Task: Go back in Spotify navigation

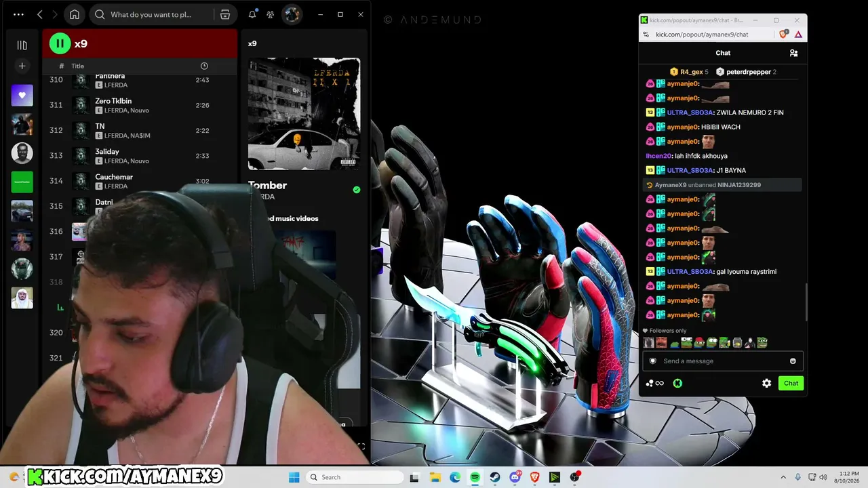Action: pyautogui.click(x=40, y=14)
